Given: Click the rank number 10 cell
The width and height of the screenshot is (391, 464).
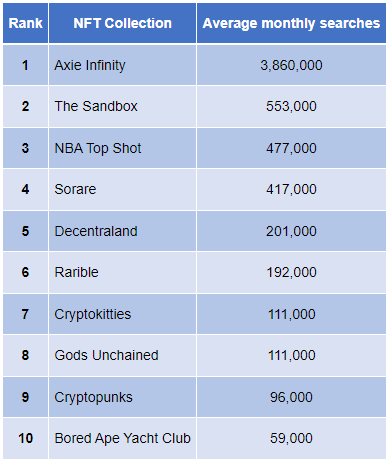Looking at the screenshot, I should pos(25,438).
